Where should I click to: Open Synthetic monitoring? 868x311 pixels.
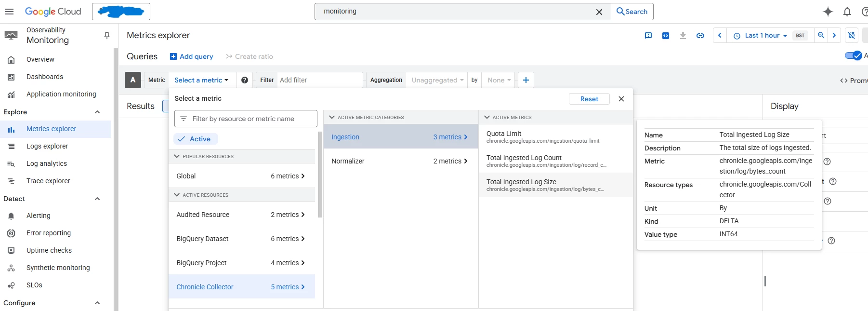click(x=55, y=268)
